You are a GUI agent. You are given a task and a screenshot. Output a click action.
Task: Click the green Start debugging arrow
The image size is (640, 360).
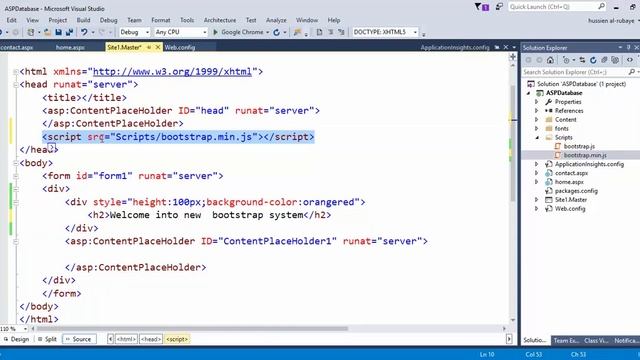point(216,32)
